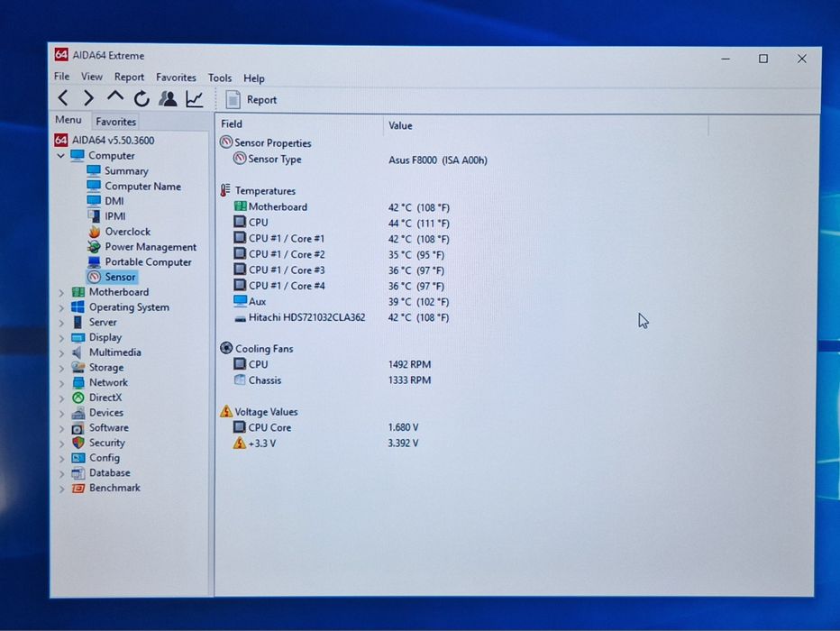Click the Report toolbar button

pyautogui.click(x=251, y=100)
